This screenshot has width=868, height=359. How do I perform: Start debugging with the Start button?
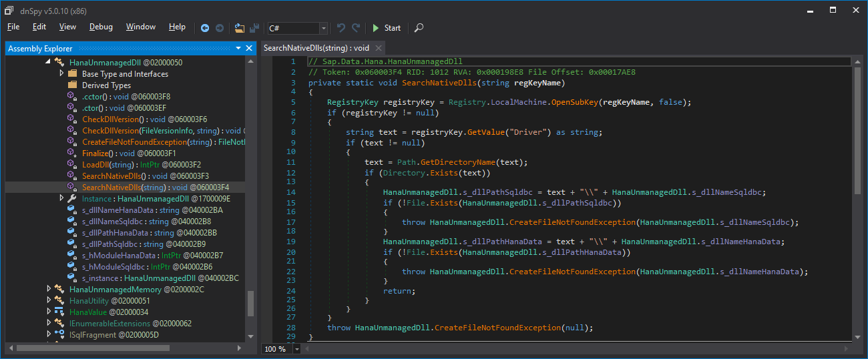[387, 28]
